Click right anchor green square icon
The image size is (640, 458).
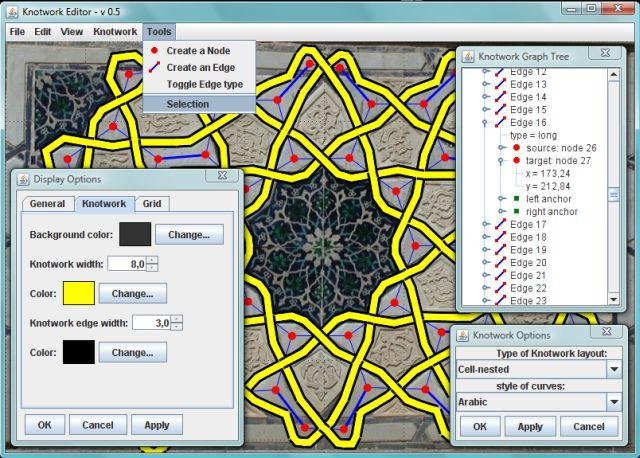click(516, 211)
